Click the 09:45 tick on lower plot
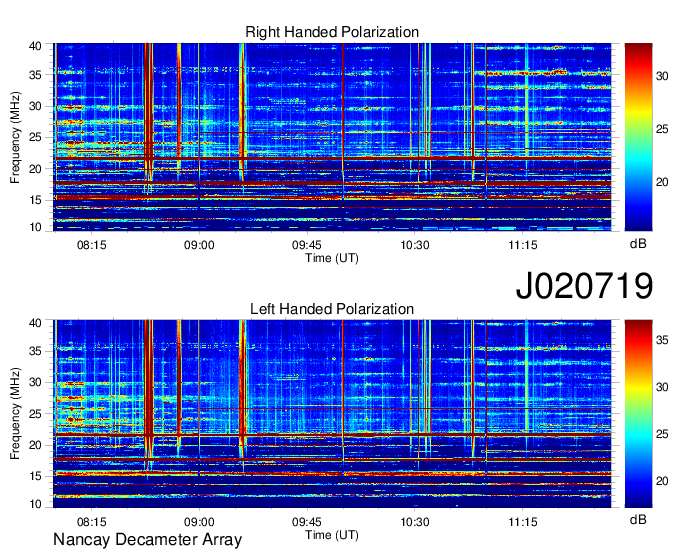 (307, 522)
